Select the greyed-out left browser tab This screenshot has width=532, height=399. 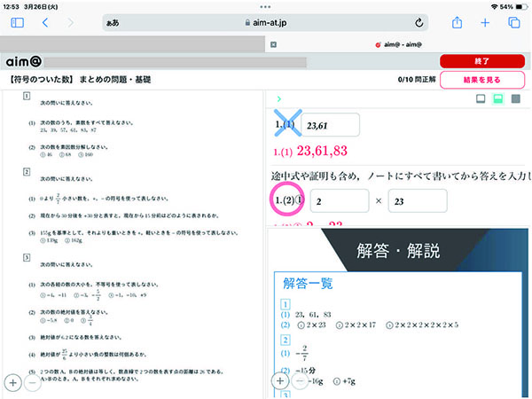[x=132, y=44]
